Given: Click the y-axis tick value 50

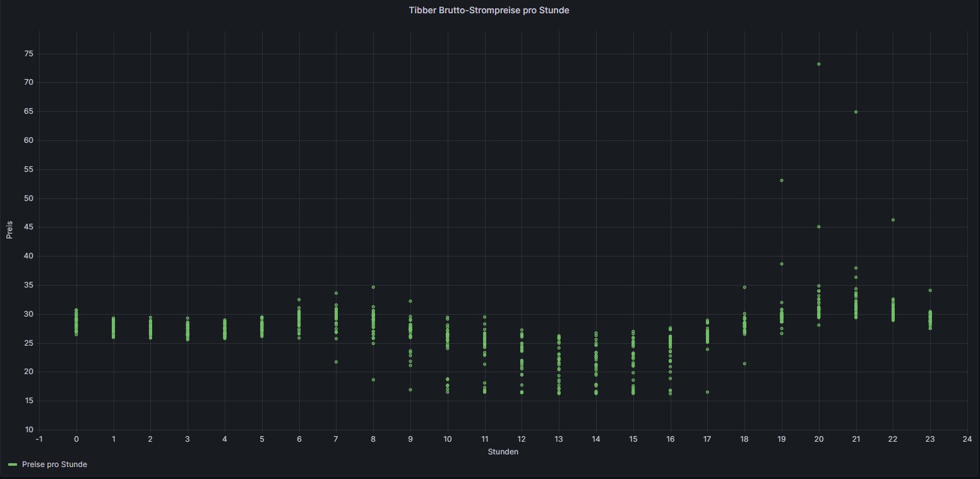Looking at the screenshot, I should [28, 198].
